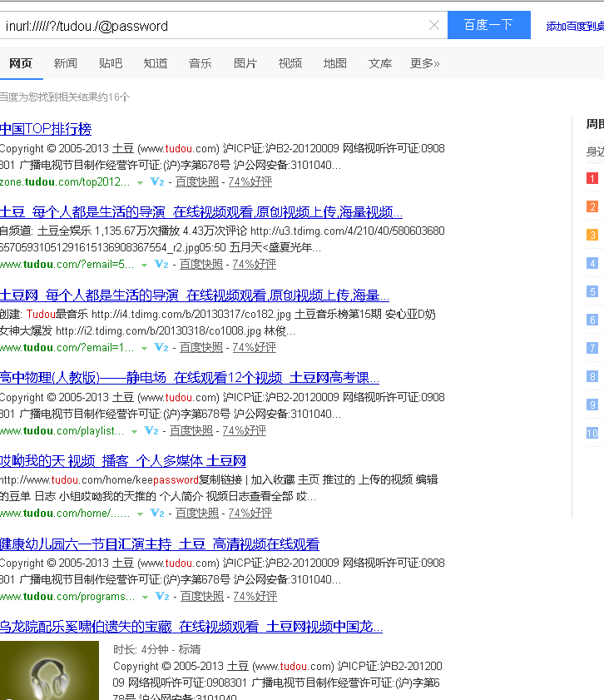Viewport: 604px width, 700px height.
Task: Open the 乌龙院配乐奚啸伯遗失的宝藏 result
Action: (x=191, y=627)
